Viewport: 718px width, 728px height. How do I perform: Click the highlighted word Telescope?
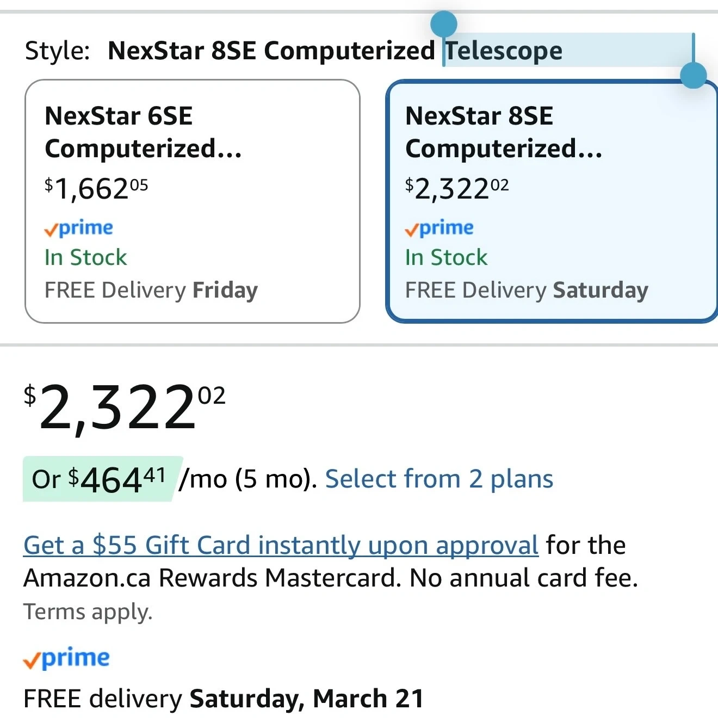pyautogui.click(x=504, y=51)
